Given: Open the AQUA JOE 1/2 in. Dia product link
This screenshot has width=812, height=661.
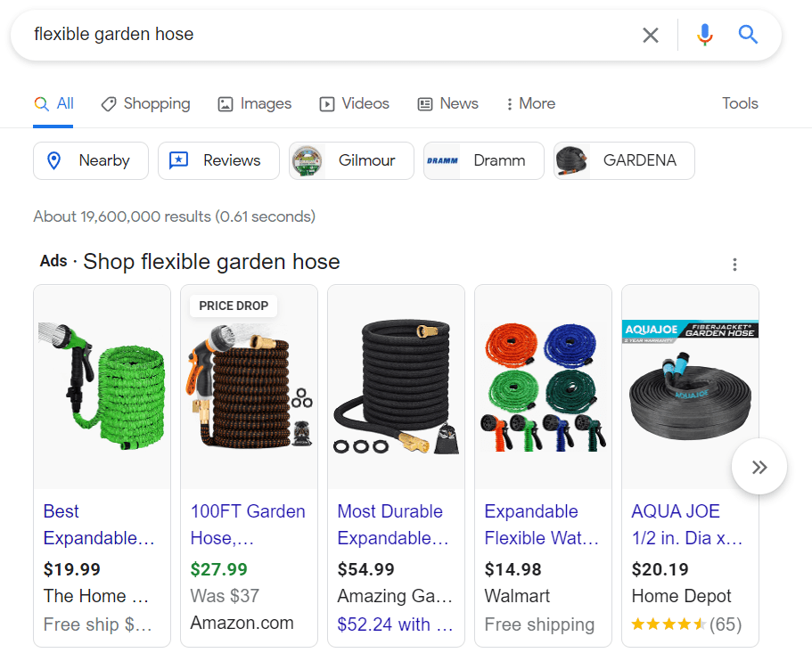Looking at the screenshot, I should (x=686, y=525).
